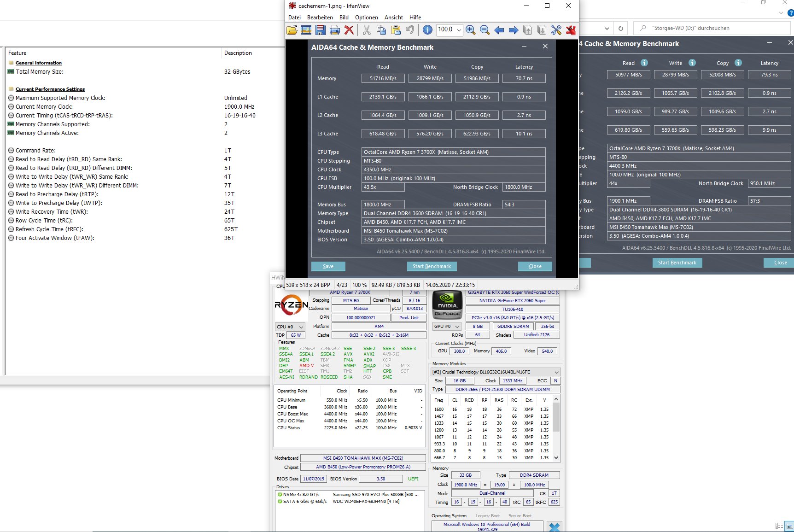Click the Description column header
The width and height of the screenshot is (794, 532).
click(252, 53)
